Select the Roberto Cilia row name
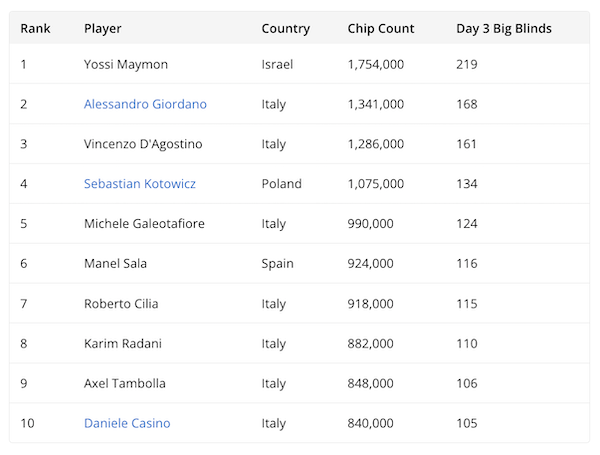The image size is (600, 455). [x=121, y=304]
